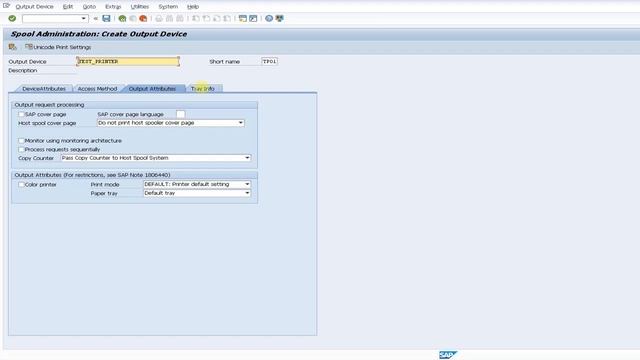The height and width of the screenshot is (360, 640).
Task: Click the 'Paper tray' label
Action: [x=104, y=193]
